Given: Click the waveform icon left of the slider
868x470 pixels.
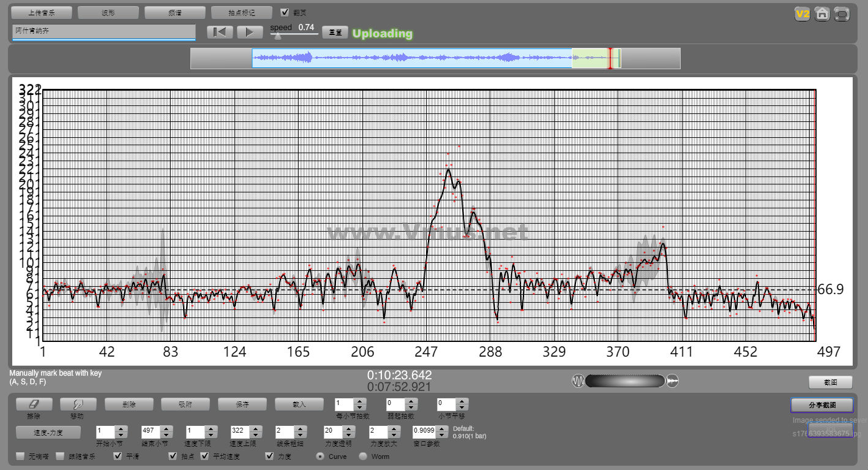Looking at the screenshot, I should [578, 381].
